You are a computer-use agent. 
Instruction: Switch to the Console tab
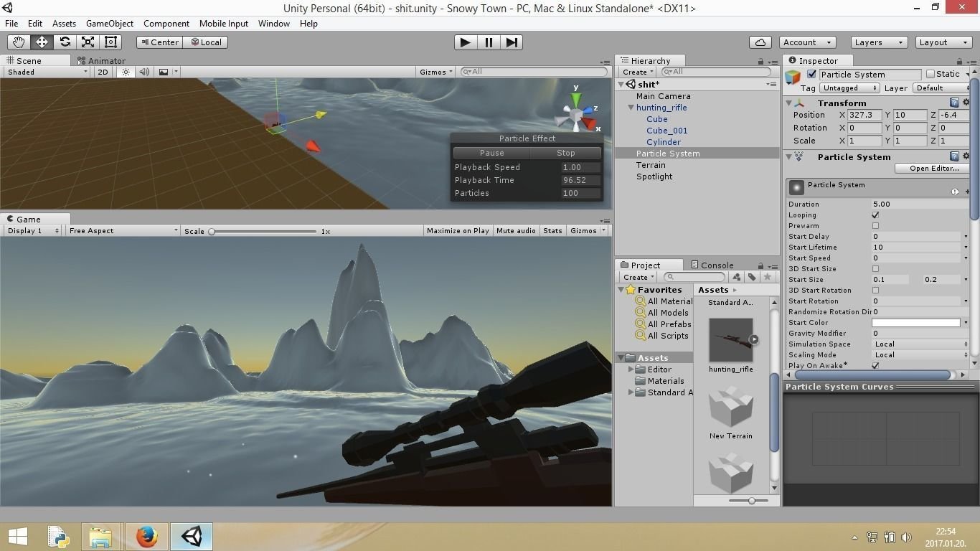[711, 265]
